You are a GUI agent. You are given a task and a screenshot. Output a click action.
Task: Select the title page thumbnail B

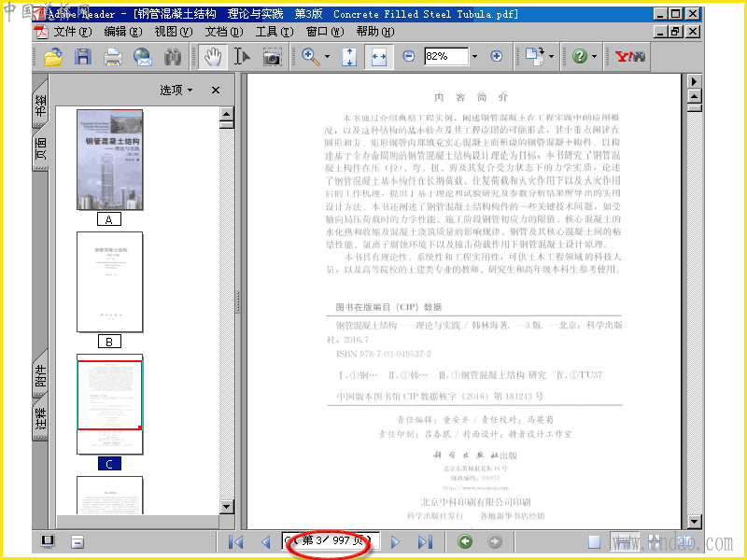click(109, 282)
